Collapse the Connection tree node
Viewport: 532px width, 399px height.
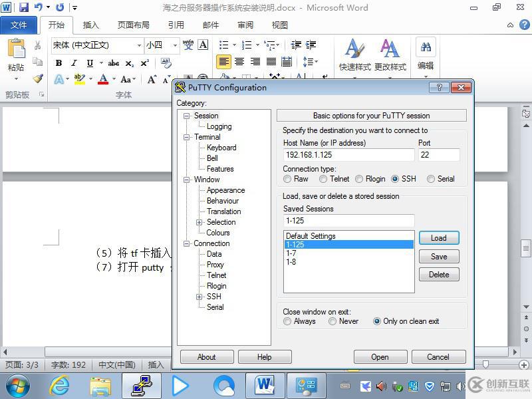[x=186, y=243]
